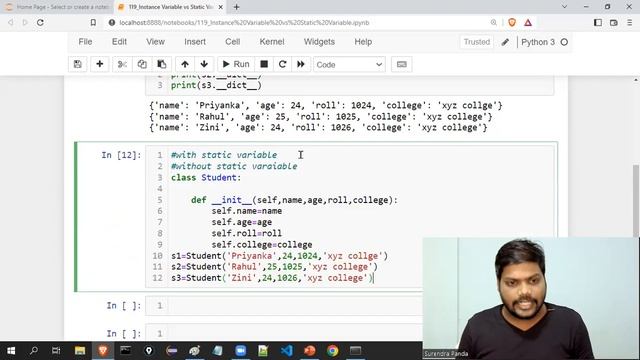Toggle the browser sidebar panel

[598, 22]
